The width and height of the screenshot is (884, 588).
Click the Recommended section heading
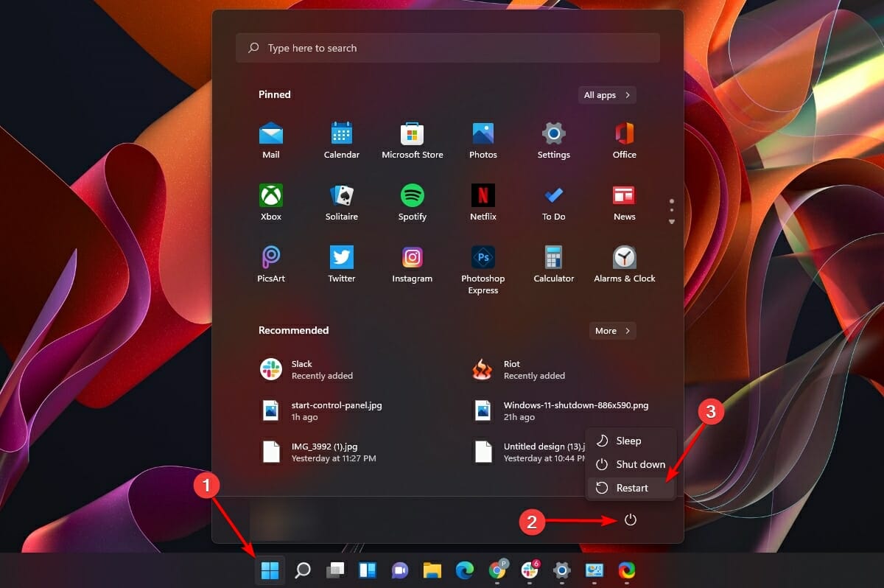pyautogui.click(x=293, y=330)
